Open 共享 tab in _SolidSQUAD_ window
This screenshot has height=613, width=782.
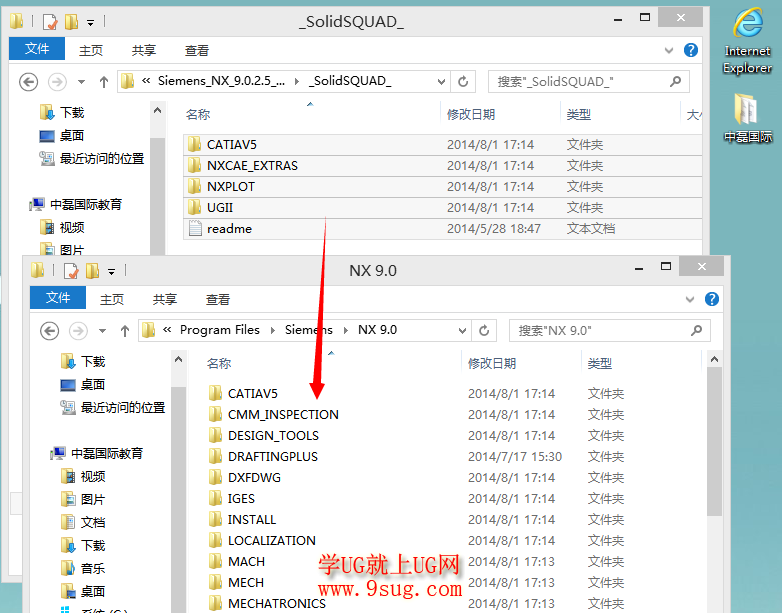[144, 50]
